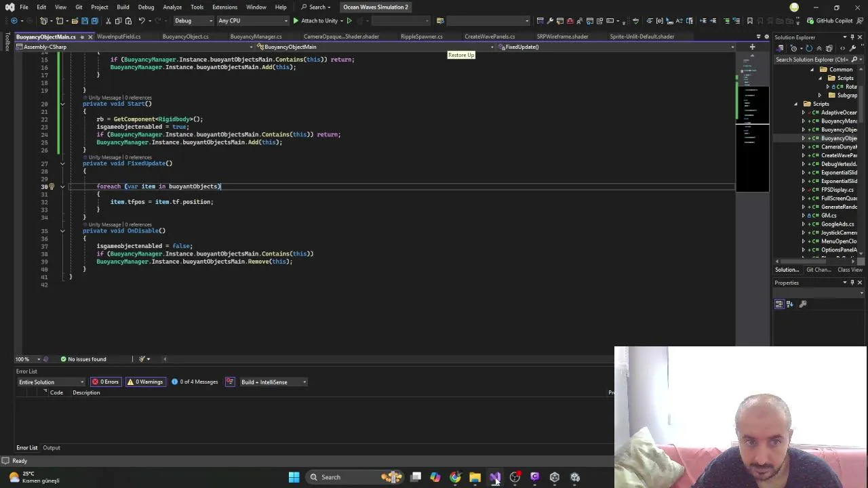
Task: Open the Debug configuration dropdown
Action: 193,20
